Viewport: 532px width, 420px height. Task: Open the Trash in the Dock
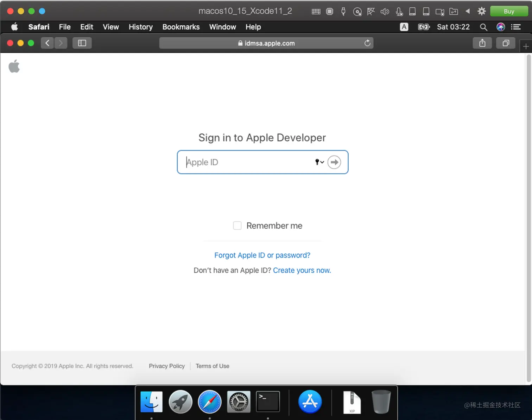(x=381, y=402)
